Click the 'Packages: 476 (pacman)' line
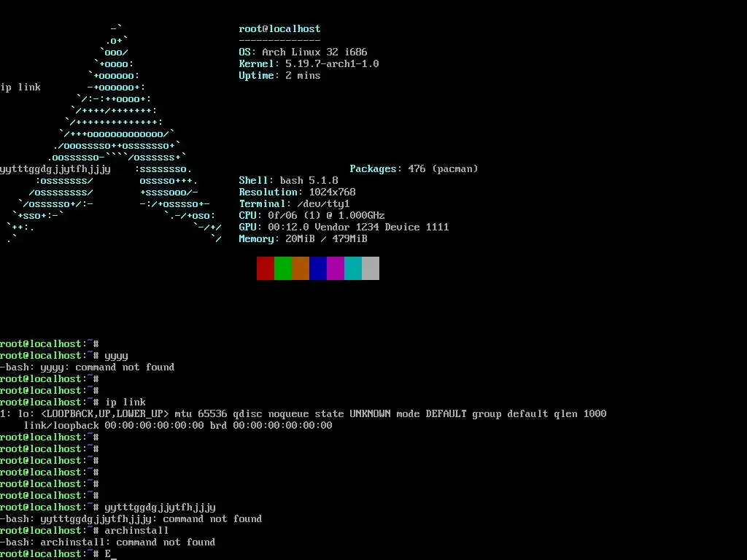The width and height of the screenshot is (747, 560). click(414, 168)
